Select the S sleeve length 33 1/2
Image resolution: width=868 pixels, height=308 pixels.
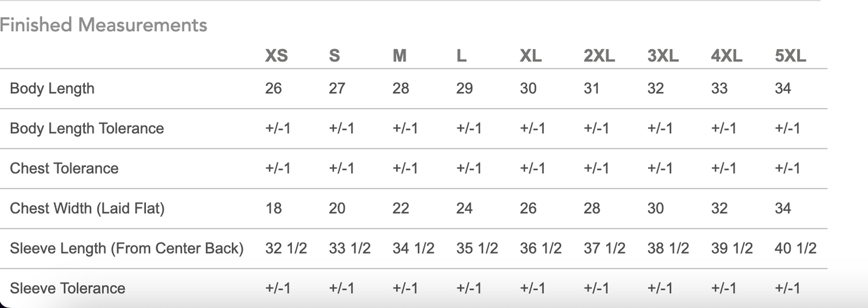pos(350,248)
